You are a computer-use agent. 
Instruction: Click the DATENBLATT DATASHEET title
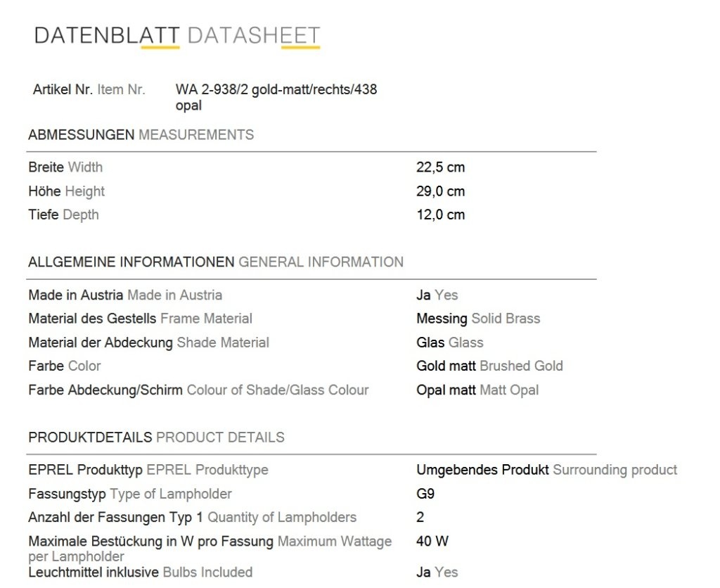(177, 35)
